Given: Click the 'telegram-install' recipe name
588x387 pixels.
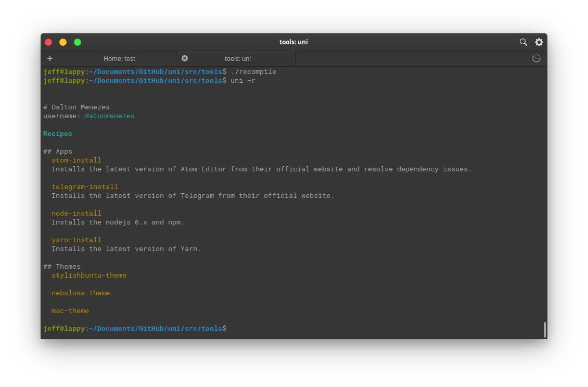Looking at the screenshot, I should tap(85, 187).
